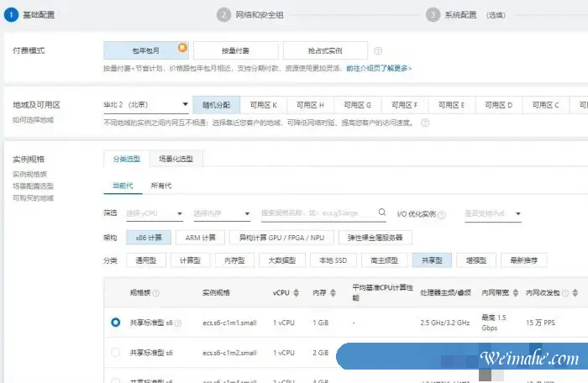The width and height of the screenshot is (588, 383).
Task: Open link 前往介绍页了解更多
Action: click(x=379, y=68)
